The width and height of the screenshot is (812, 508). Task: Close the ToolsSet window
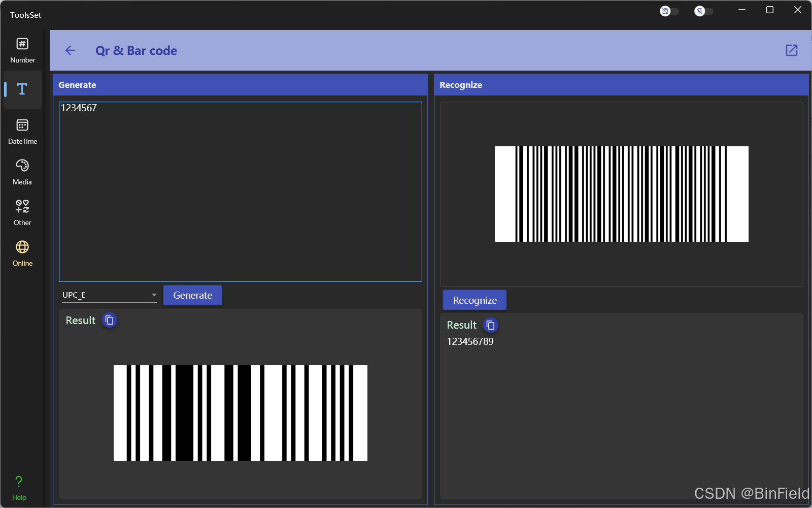click(798, 10)
